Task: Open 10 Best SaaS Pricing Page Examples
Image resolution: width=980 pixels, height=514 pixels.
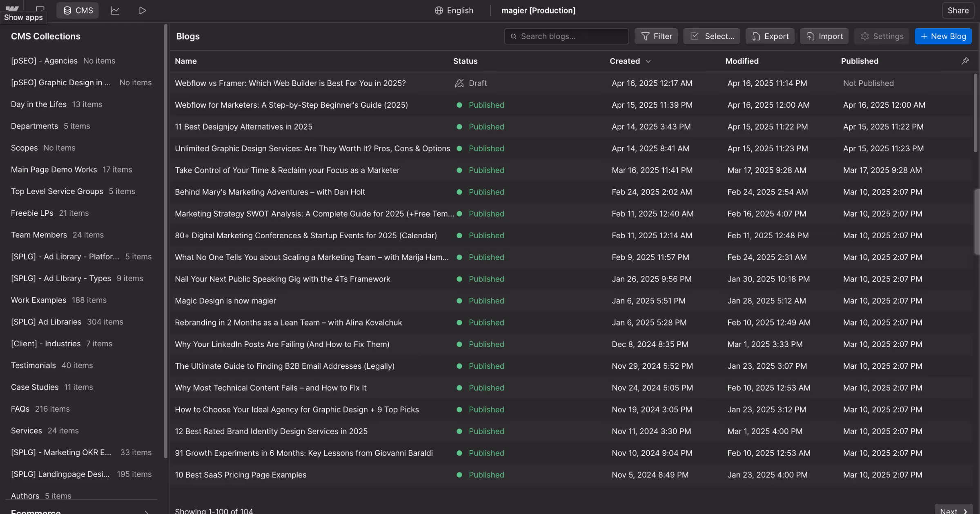Action: pyautogui.click(x=241, y=475)
